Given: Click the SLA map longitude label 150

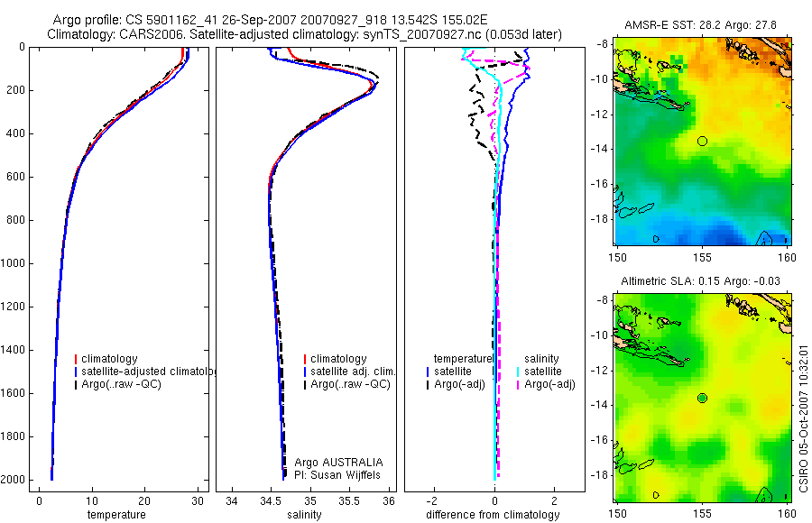Looking at the screenshot, I should click(x=617, y=514).
